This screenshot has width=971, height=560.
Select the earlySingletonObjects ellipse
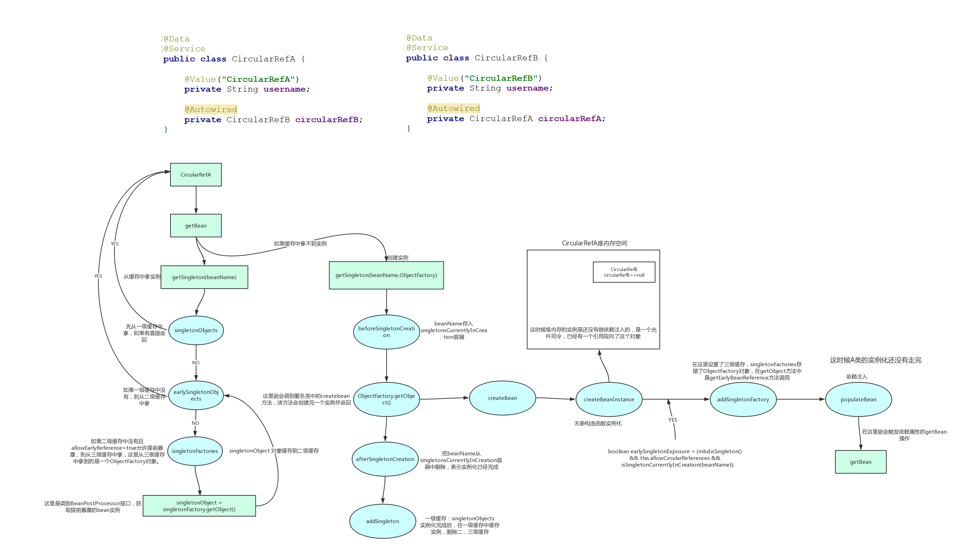pyautogui.click(x=195, y=395)
